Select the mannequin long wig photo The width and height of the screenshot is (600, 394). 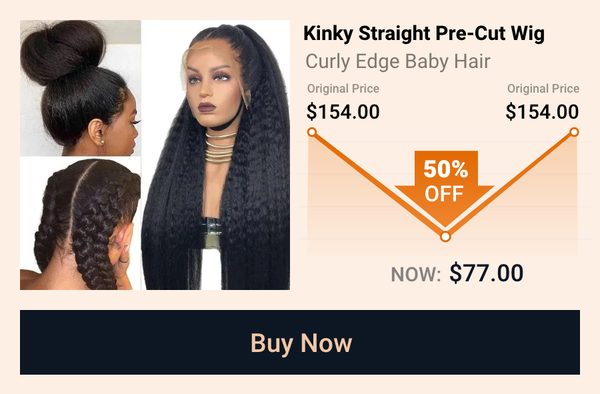tap(216, 155)
